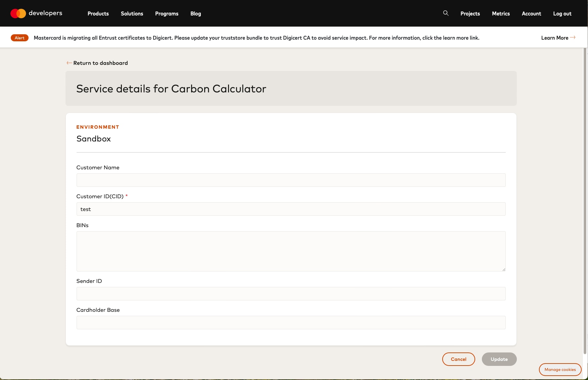This screenshot has width=588, height=380.
Task: Focus the Customer Name field
Action: pyautogui.click(x=291, y=180)
